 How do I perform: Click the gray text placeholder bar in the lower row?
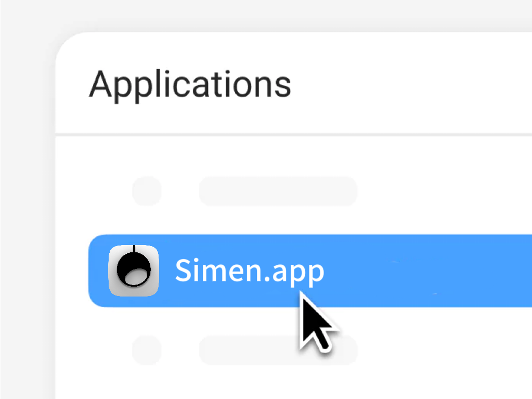tap(278, 350)
